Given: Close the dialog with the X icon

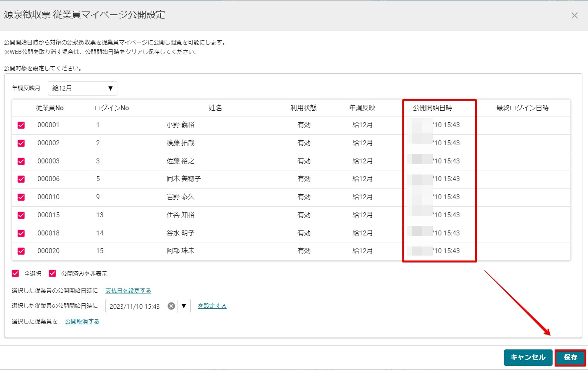Looking at the screenshot, I should pos(574,16).
